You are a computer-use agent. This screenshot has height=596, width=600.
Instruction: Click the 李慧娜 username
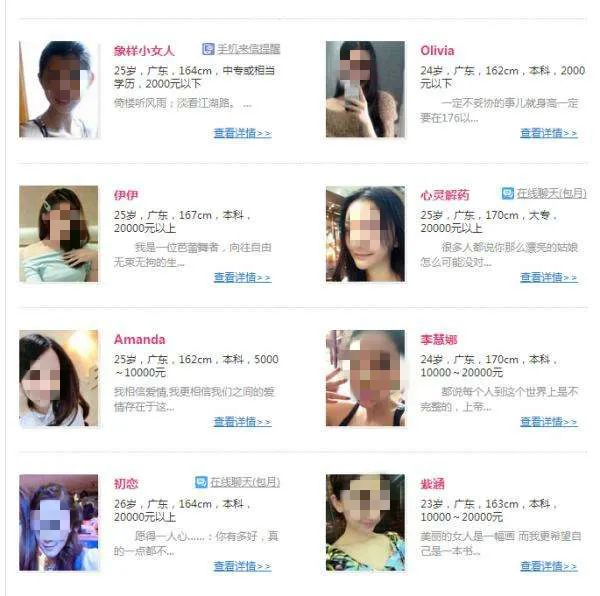(x=439, y=340)
